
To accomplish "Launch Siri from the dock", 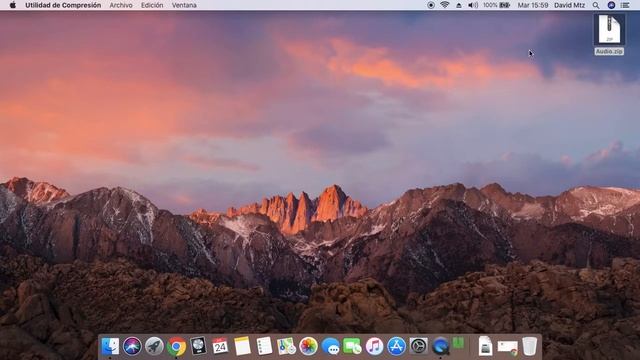I will pyautogui.click(x=132, y=346).
